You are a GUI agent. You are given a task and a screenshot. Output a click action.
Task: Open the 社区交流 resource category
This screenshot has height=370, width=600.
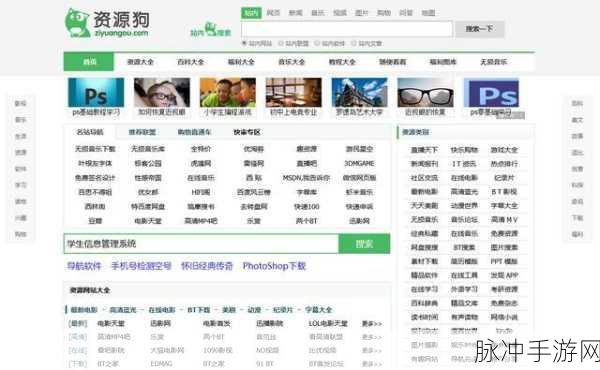coord(424,178)
